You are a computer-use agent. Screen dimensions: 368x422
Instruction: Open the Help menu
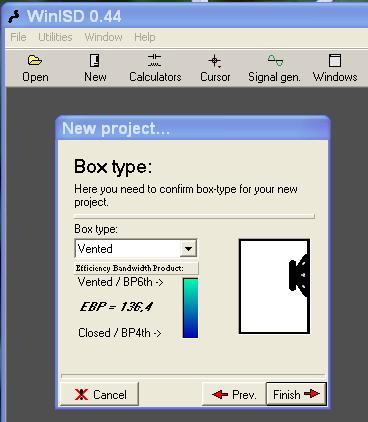click(145, 37)
